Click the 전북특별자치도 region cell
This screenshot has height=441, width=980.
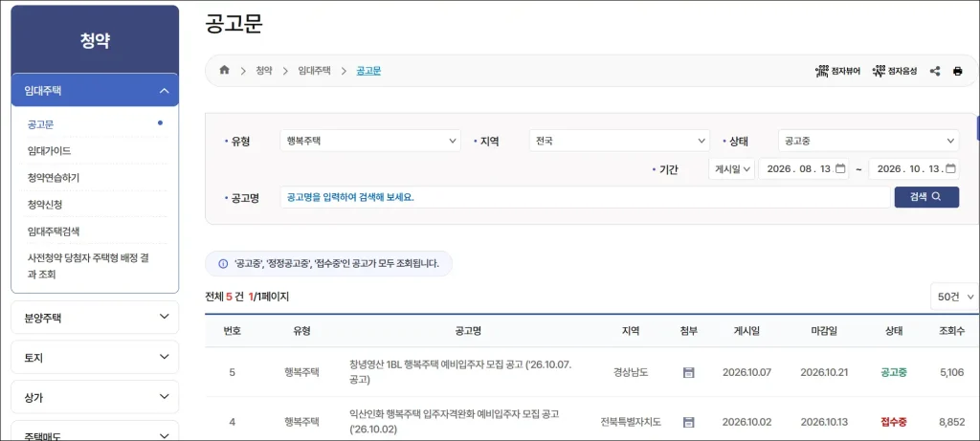tap(631, 422)
